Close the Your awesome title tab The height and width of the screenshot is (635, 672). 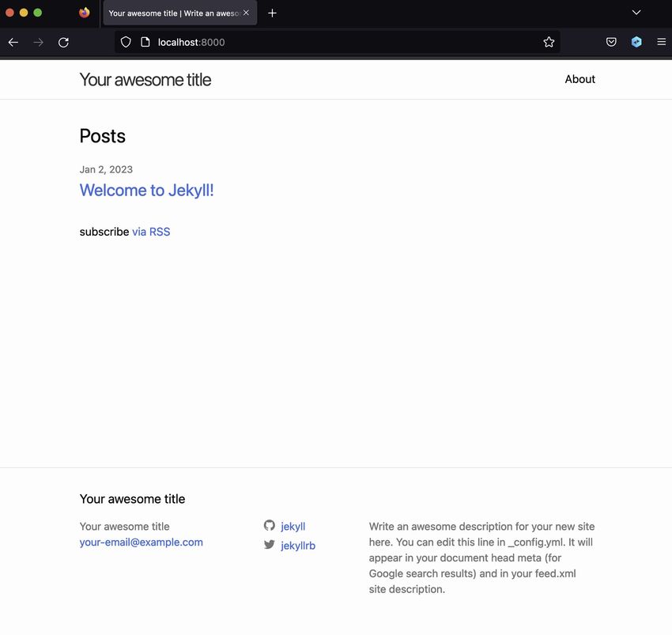click(246, 13)
